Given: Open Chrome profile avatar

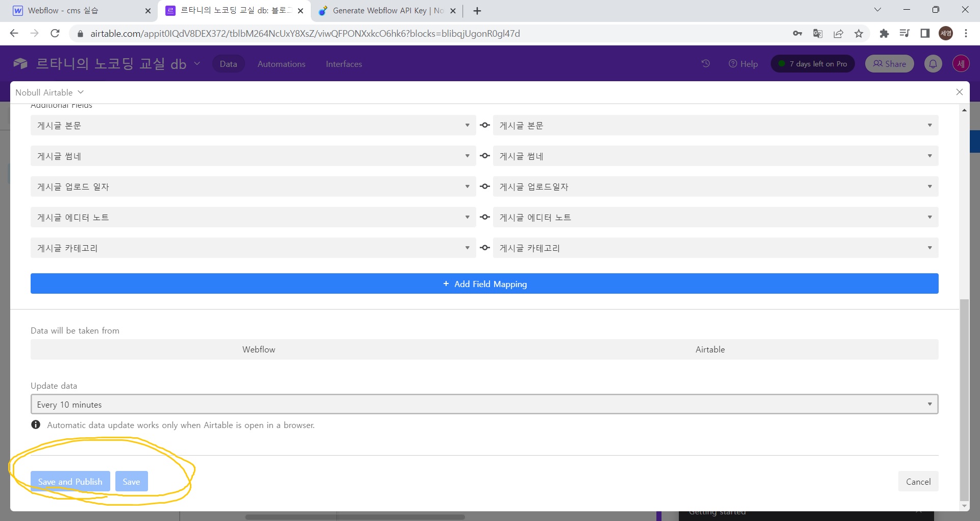Looking at the screenshot, I should click(x=946, y=33).
